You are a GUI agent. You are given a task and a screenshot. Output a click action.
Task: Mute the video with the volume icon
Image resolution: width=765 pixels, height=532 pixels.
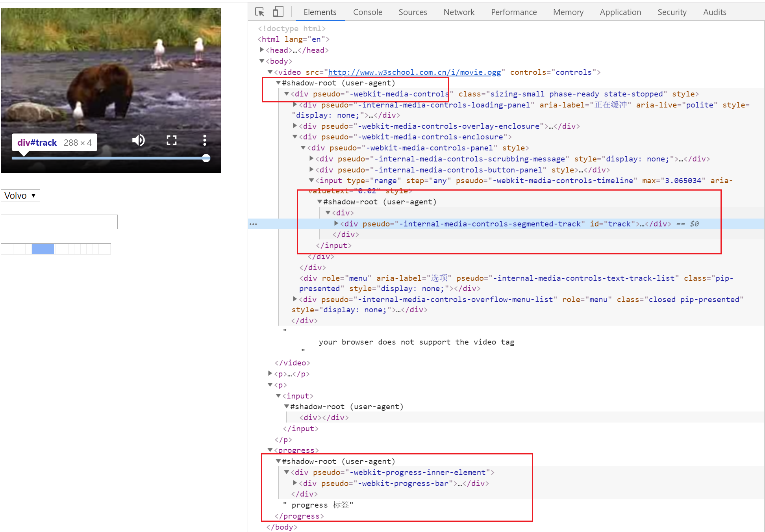tap(138, 140)
